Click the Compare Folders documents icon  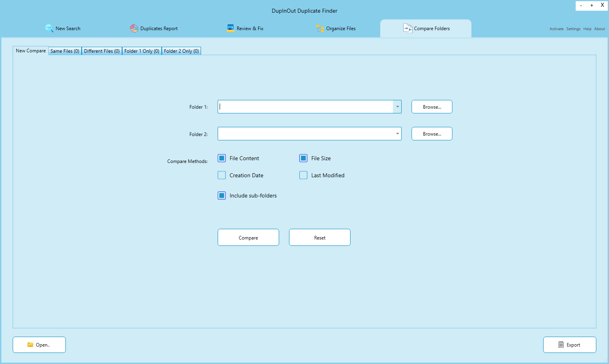click(408, 28)
